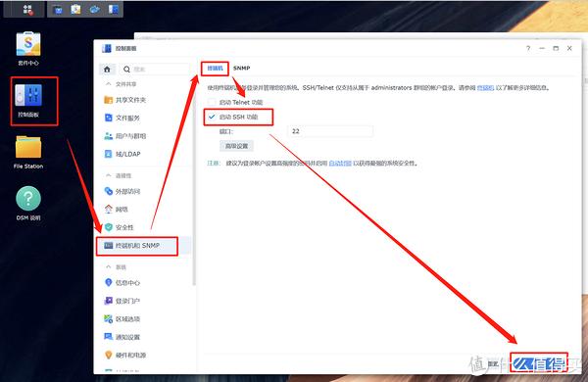Toggle the Enable SSH service checkbox
588x382 pixels.
(x=212, y=117)
